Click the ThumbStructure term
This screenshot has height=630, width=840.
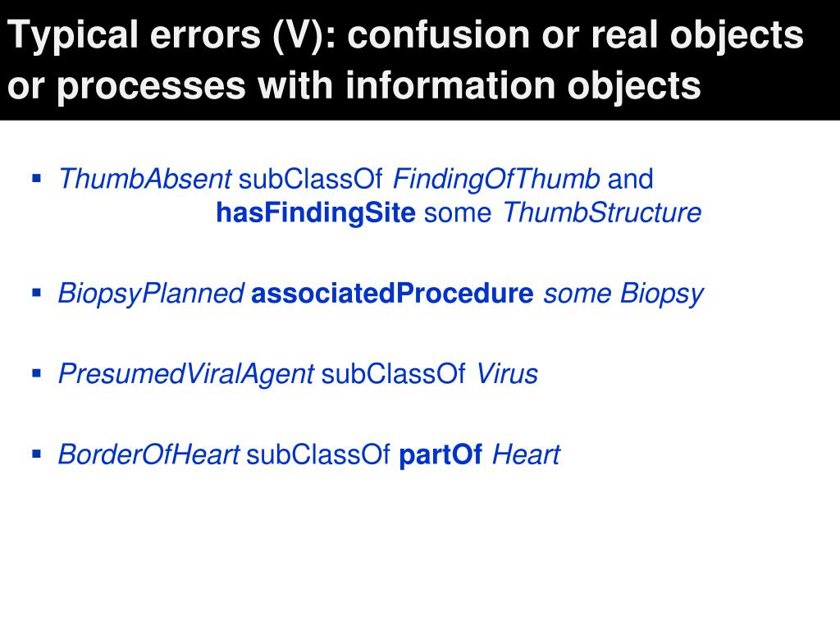602,212
